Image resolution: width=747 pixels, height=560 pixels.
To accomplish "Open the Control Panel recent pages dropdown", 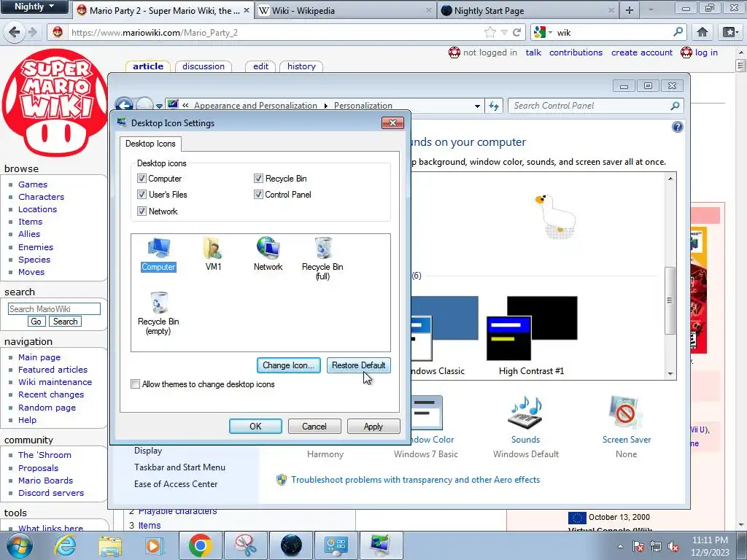I will [x=159, y=106].
